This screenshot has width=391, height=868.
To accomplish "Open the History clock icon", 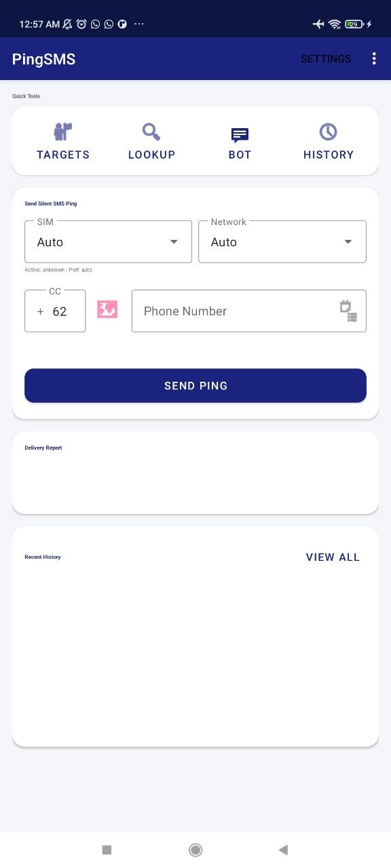I will coord(329,132).
